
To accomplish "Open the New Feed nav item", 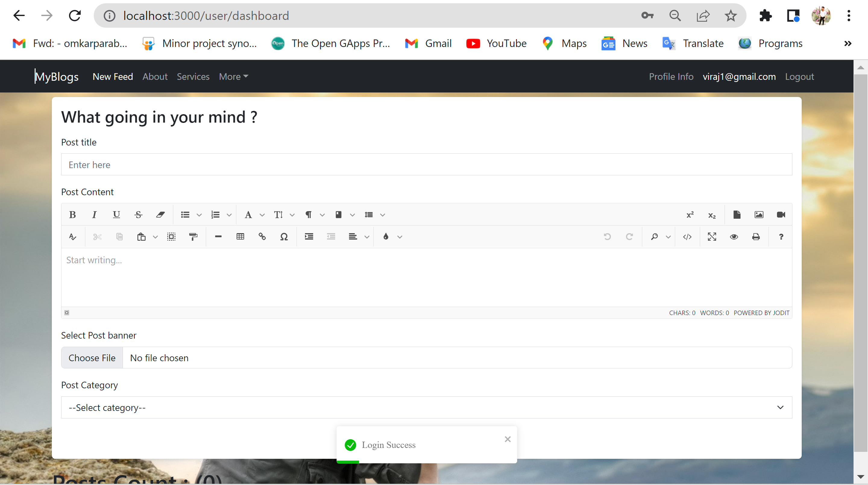I will 112,77.
